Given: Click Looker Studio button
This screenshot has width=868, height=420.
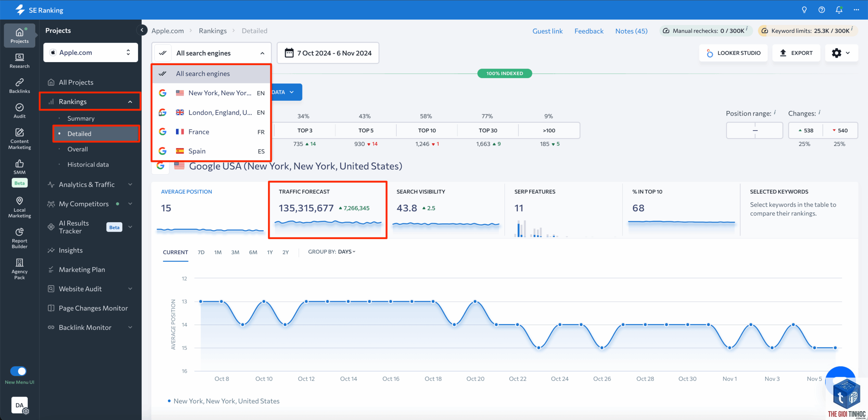Looking at the screenshot, I should pos(733,53).
